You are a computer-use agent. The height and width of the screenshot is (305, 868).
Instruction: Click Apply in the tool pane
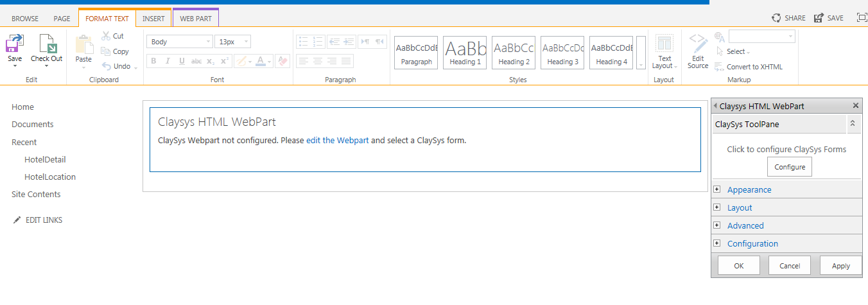click(841, 265)
